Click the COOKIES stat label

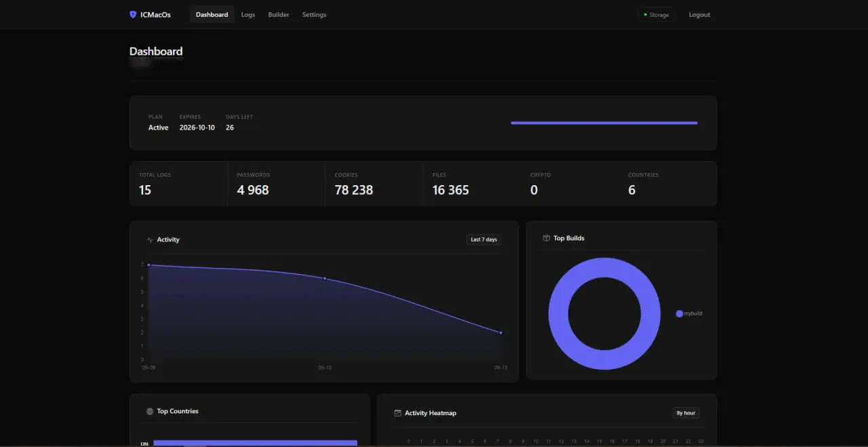click(x=347, y=175)
